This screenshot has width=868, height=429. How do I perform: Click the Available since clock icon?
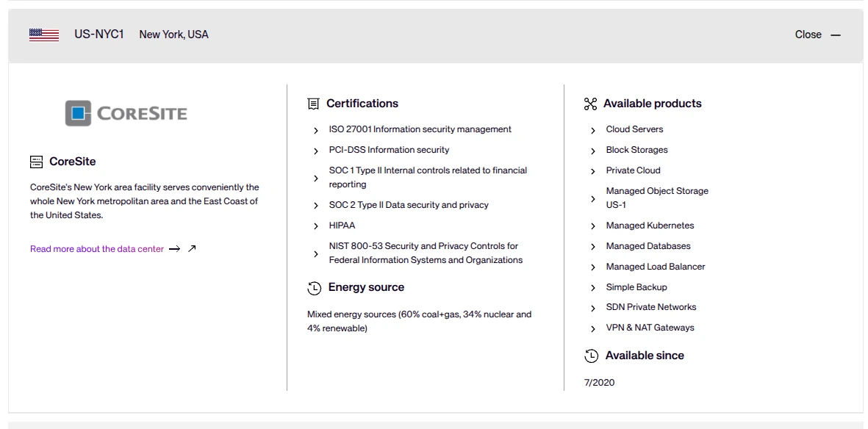click(591, 356)
